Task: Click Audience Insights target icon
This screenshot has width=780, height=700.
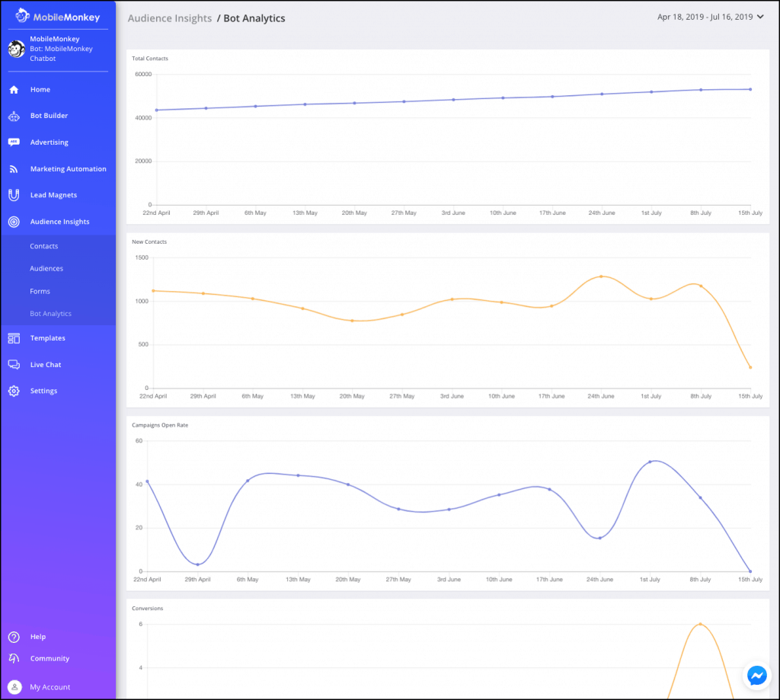Action: [14, 222]
